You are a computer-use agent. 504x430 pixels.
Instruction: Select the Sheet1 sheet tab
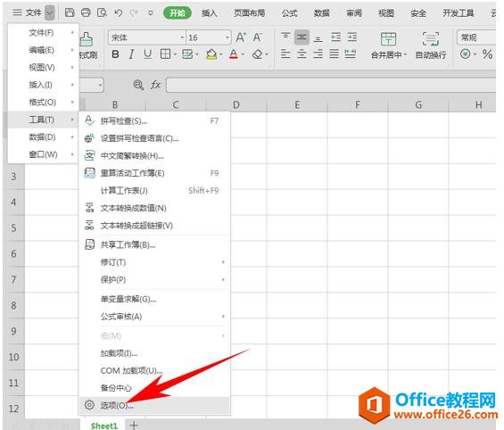click(x=103, y=426)
